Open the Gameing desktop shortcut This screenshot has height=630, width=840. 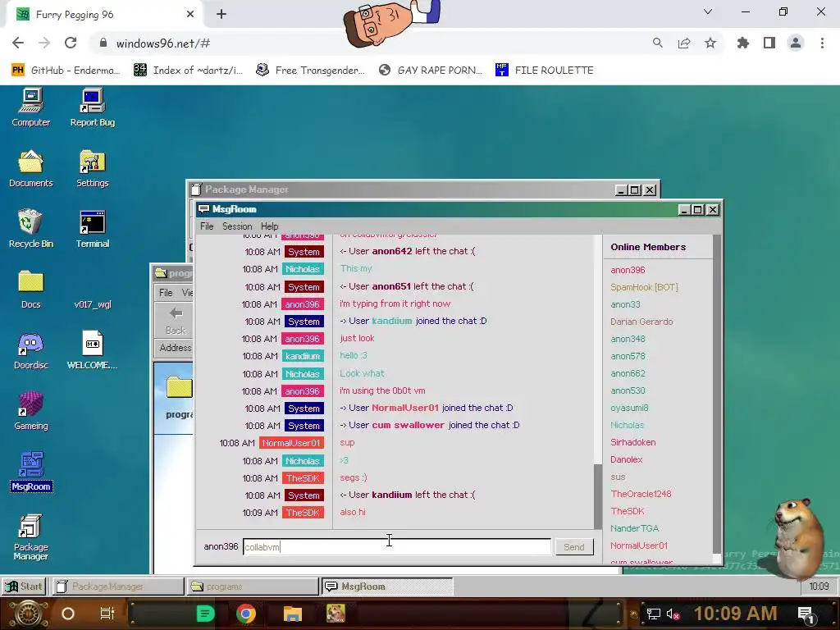coord(30,411)
